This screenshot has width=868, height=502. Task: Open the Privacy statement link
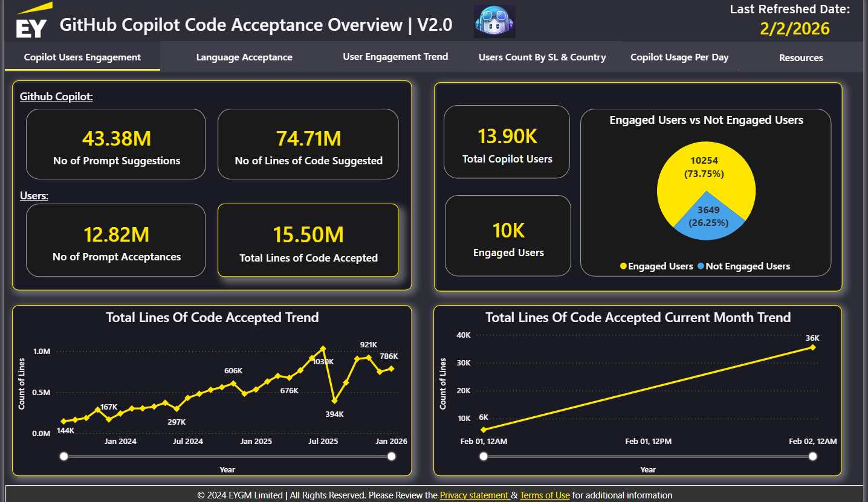(474, 495)
